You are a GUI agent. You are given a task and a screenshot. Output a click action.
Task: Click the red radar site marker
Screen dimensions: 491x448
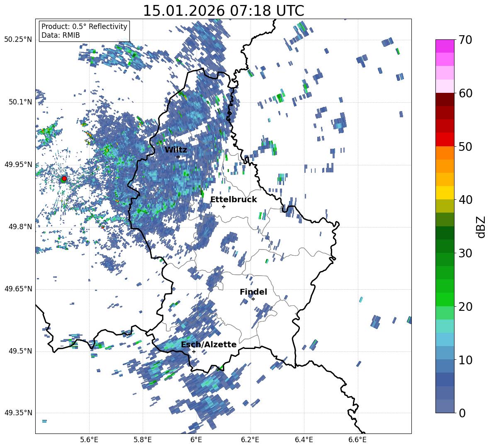[64, 179]
